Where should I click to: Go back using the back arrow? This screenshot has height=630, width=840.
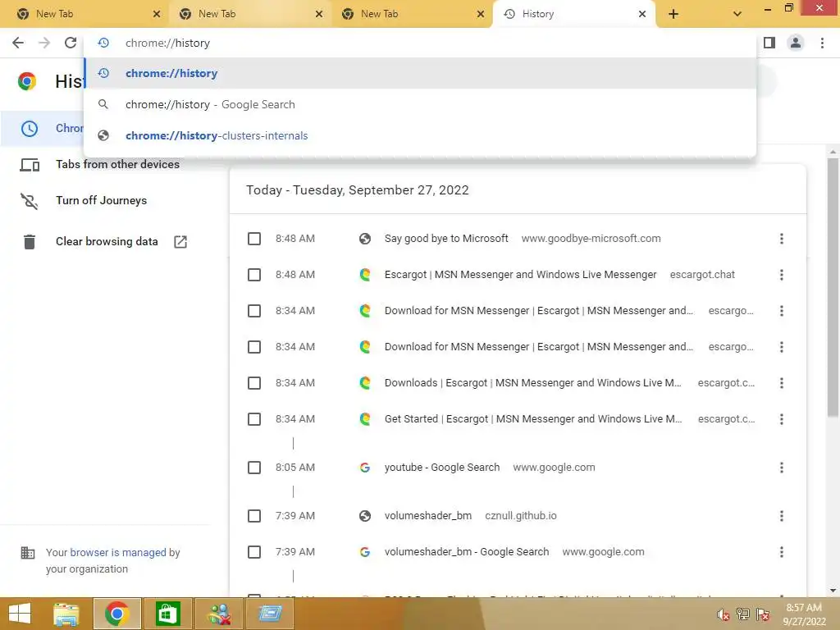18,43
